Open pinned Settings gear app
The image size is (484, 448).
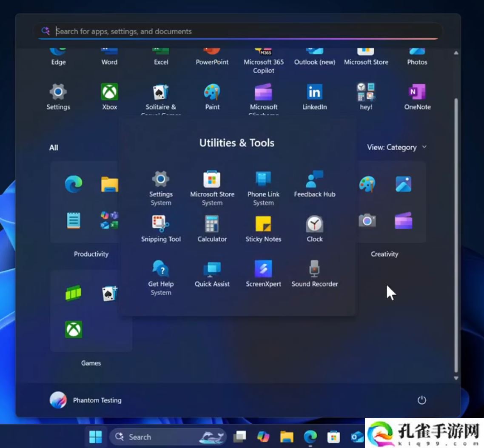pos(58,97)
